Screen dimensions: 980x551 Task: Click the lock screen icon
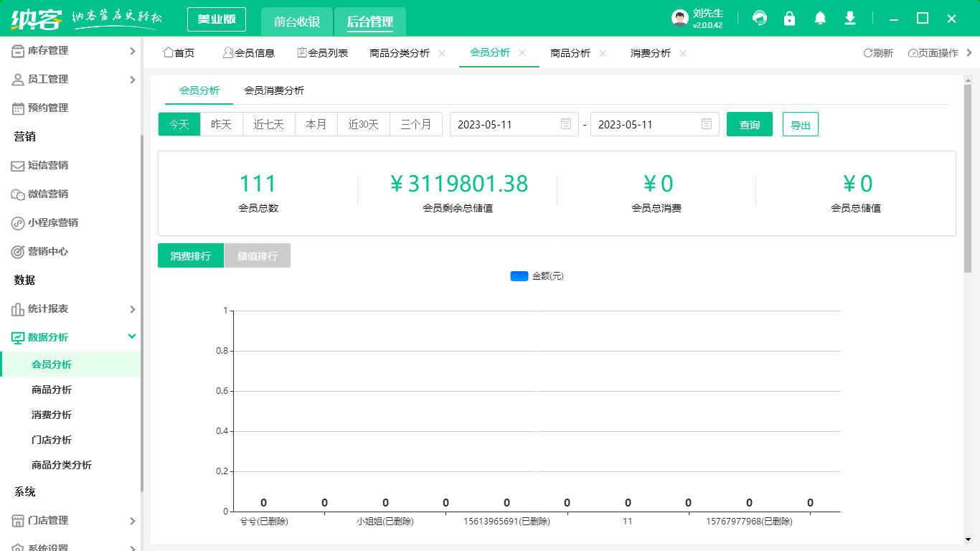point(790,19)
